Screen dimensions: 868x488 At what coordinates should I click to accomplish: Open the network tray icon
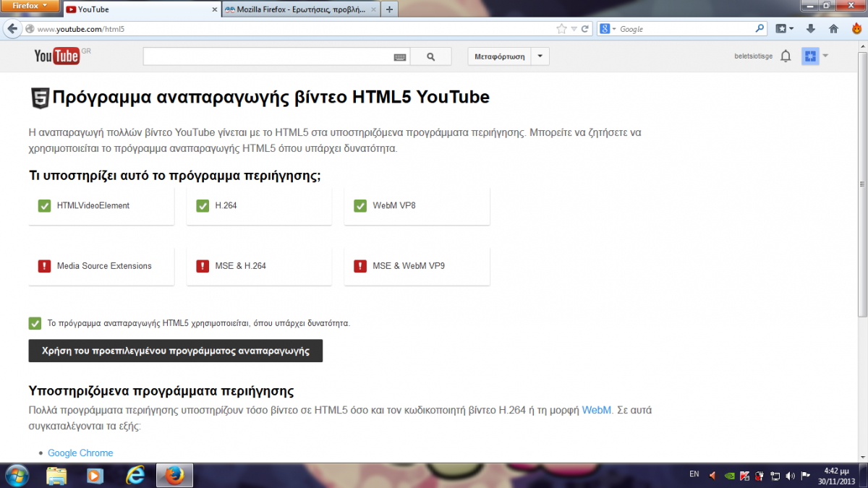click(x=775, y=476)
